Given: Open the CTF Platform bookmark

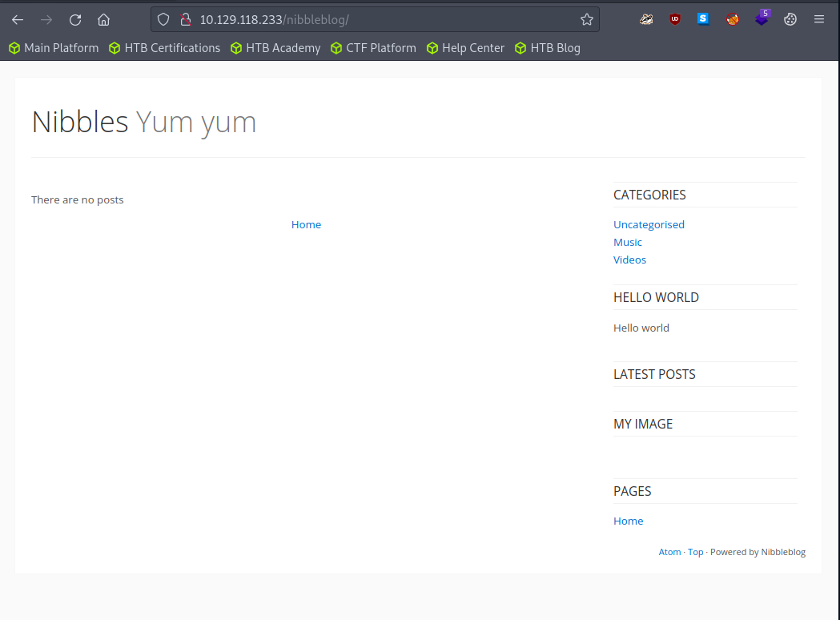Looking at the screenshot, I should pos(373,48).
